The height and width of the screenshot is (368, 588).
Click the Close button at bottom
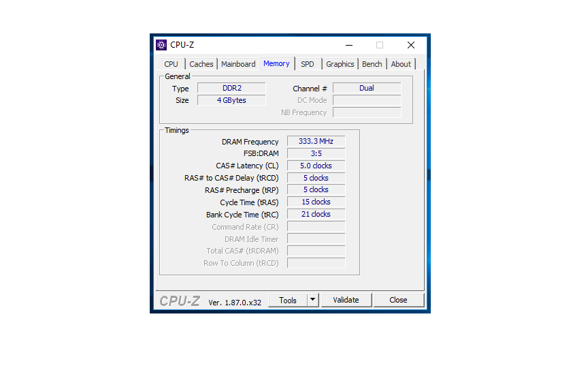click(398, 300)
